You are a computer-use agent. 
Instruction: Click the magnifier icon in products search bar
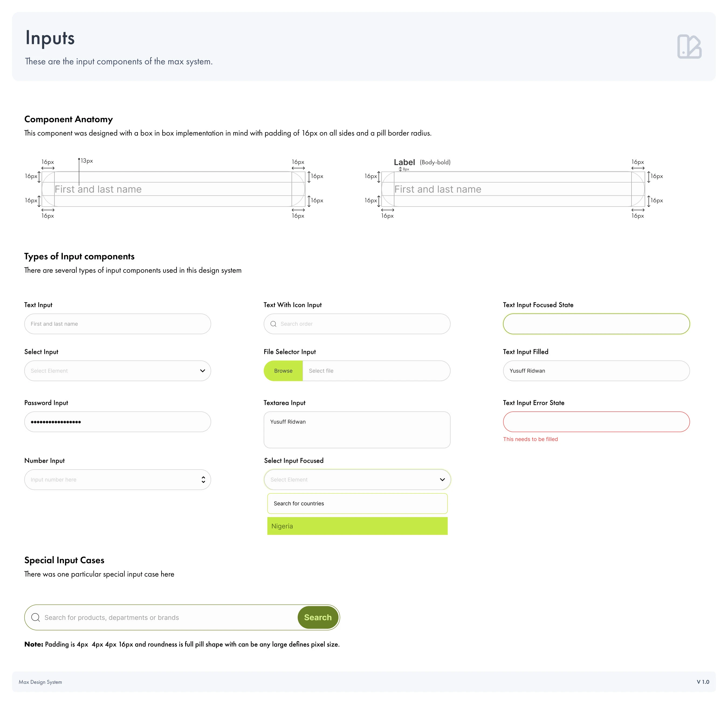(x=36, y=617)
